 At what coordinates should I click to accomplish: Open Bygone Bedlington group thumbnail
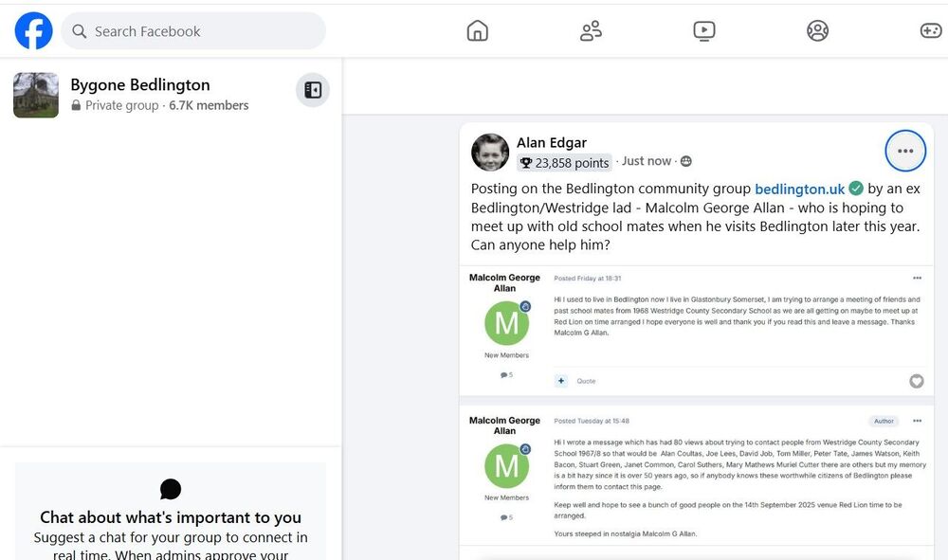pos(36,95)
